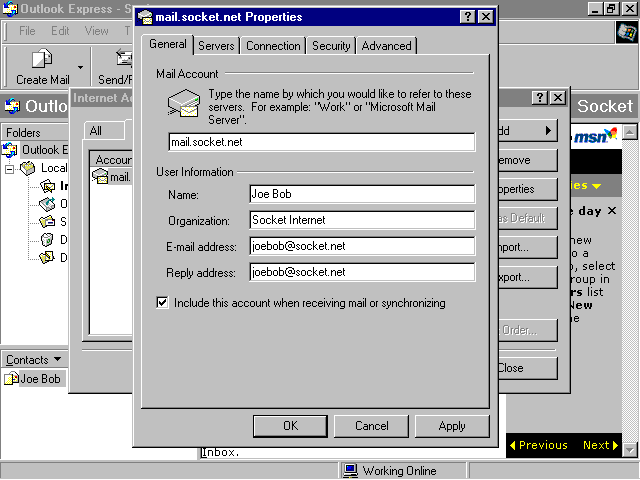Collapse the Local Folders tree node
The width and height of the screenshot is (640, 480).
9,169
